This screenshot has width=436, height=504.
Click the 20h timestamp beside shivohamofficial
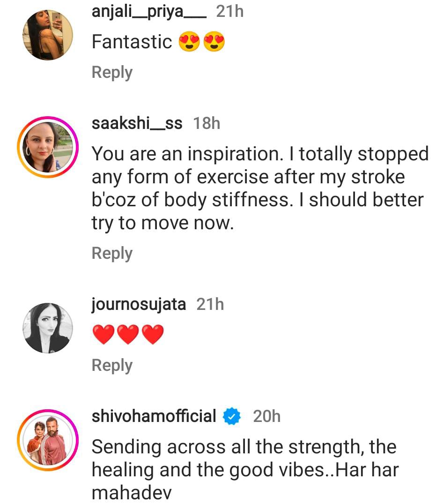266,416
